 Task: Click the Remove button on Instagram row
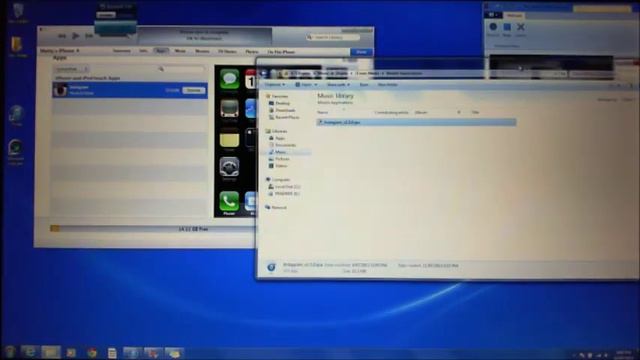coord(193,90)
